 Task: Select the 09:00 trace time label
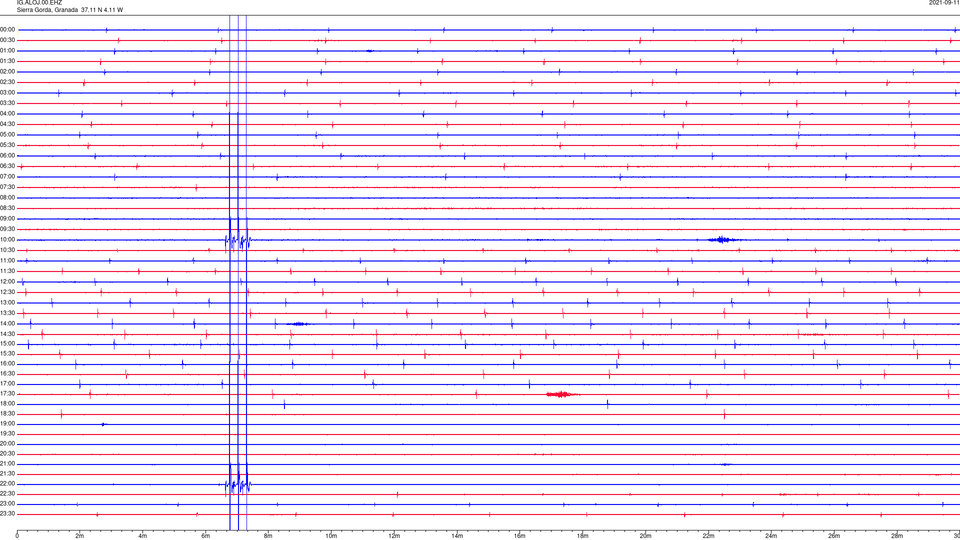tap(7, 219)
